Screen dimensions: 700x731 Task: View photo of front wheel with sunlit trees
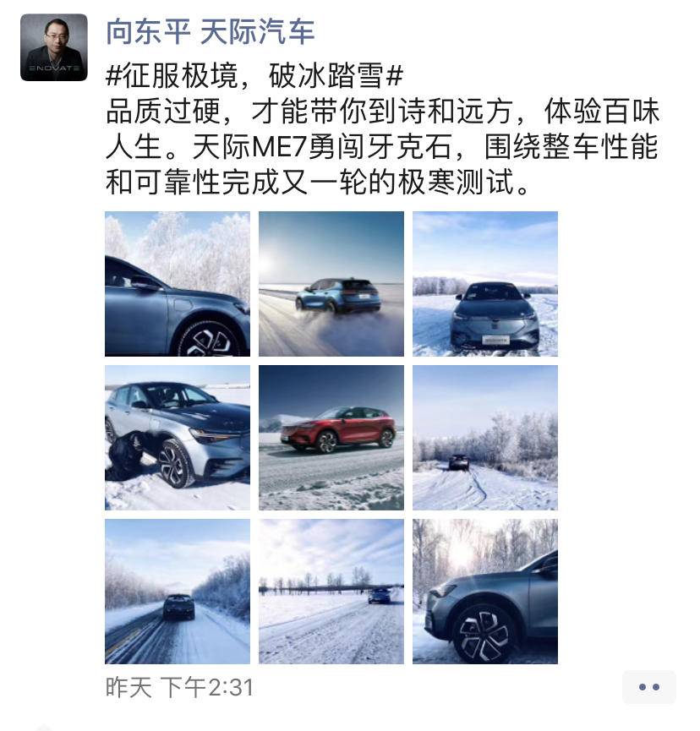[x=485, y=592]
